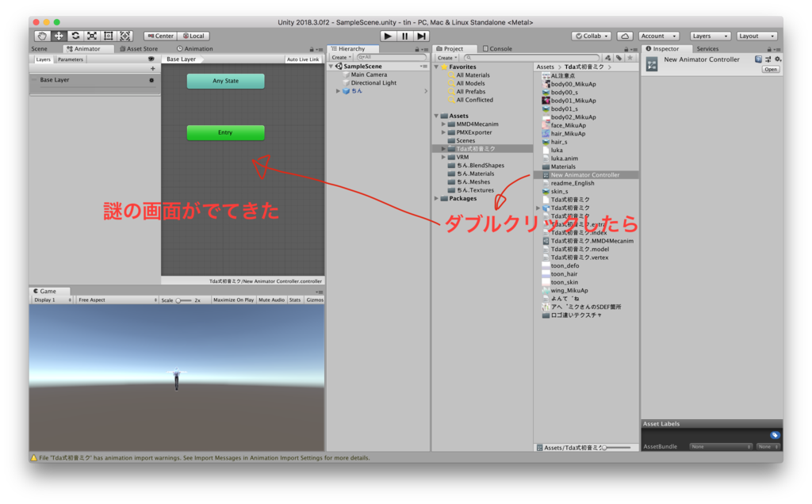812x504 pixels.
Task: Pause the game
Action: [x=404, y=36]
